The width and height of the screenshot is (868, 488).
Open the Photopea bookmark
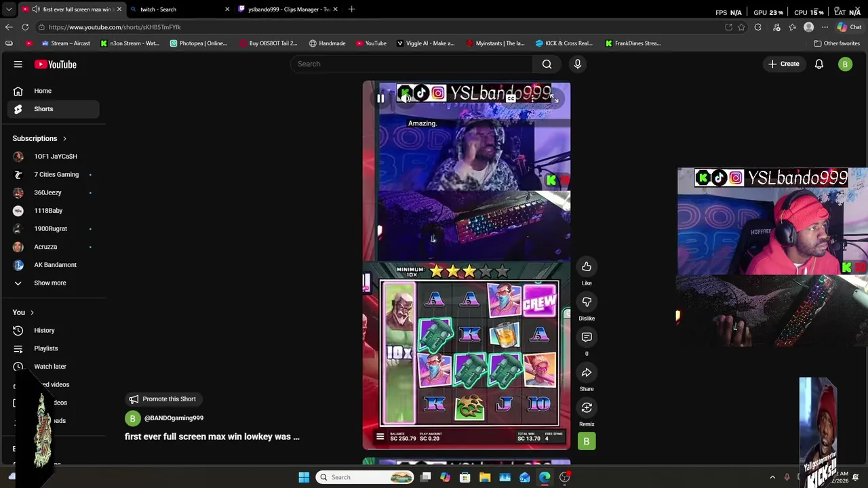(x=198, y=43)
